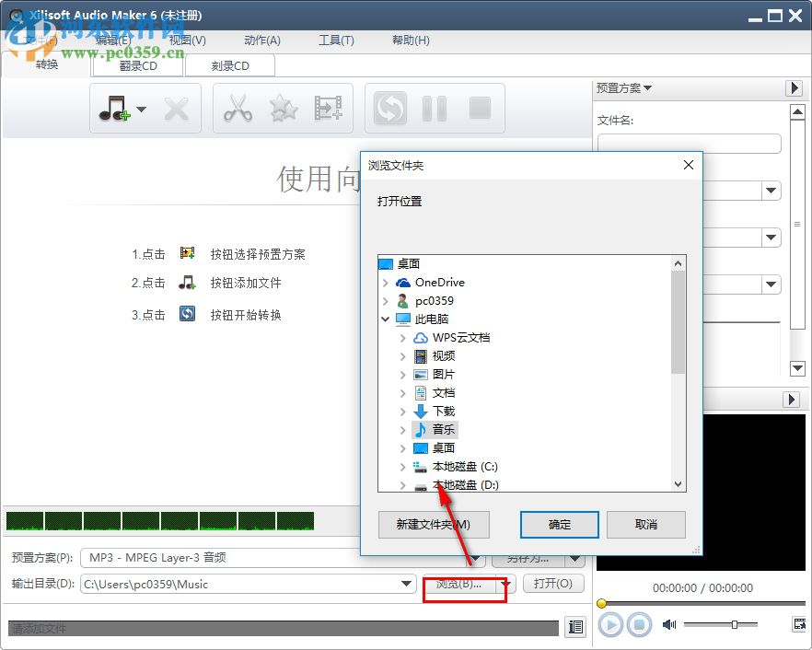This screenshot has width=812, height=650.
Task: Click the 浏览(B) button
Action: 457,584
